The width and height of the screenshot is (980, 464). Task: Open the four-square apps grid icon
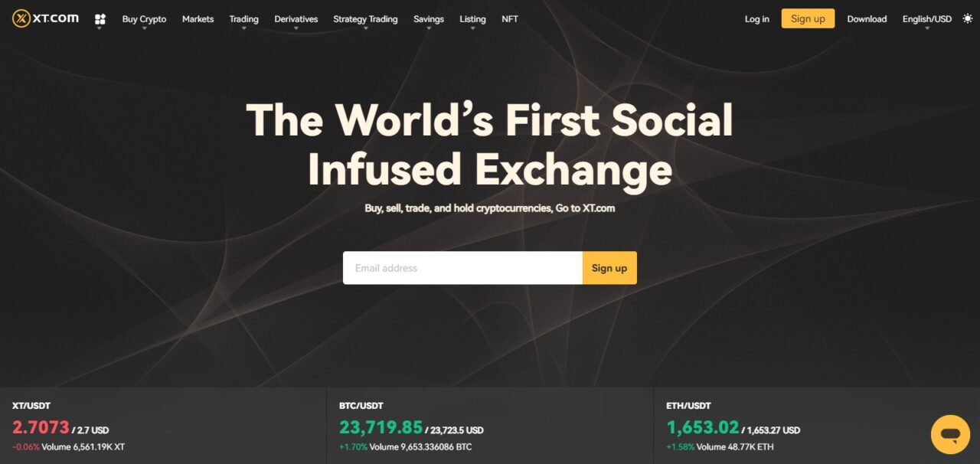tap(100, 19)
